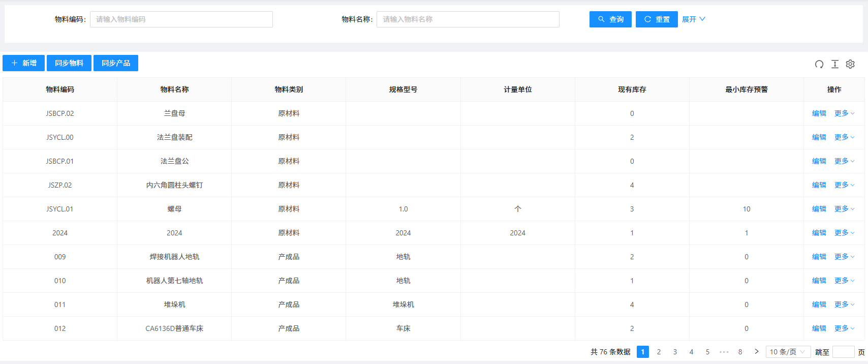Click 编辑 for 兰盘母 row
The image size is (868, 364).
pos(819,113)
